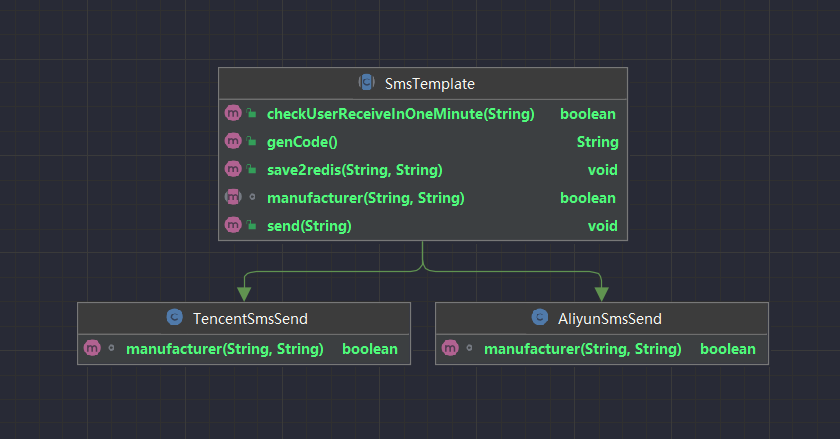Screen dimensions: 840x439
Task: Select the TencentSmsSend class name
Action: [250, 319]
